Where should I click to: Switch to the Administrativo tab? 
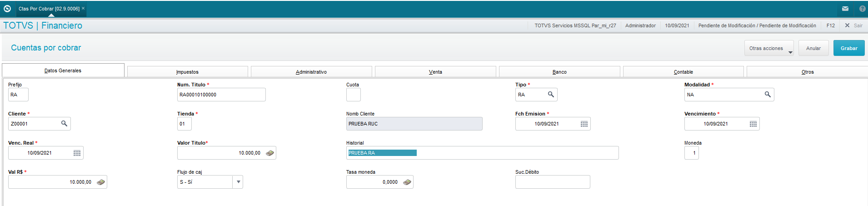311,72
